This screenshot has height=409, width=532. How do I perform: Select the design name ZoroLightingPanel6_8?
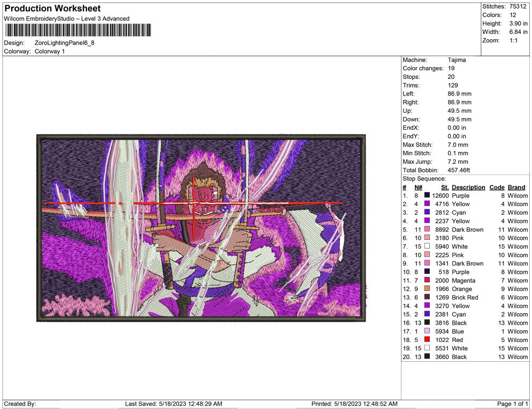(64, 43)
